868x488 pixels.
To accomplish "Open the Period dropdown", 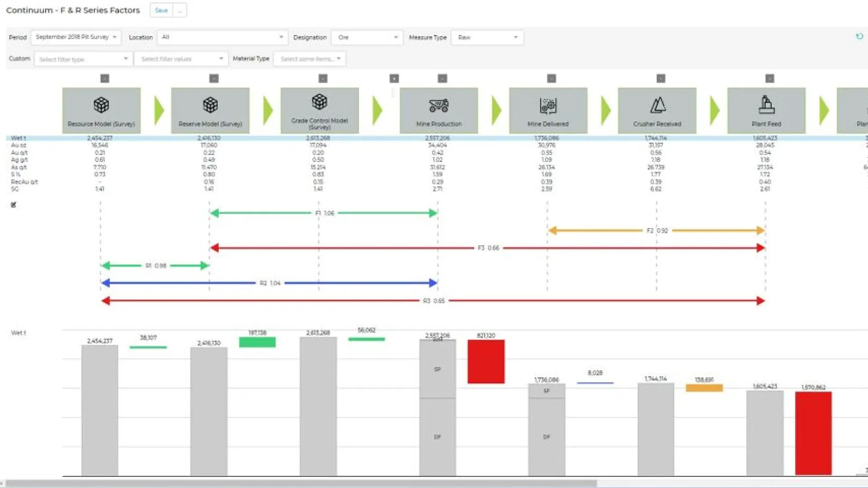I will tap(76, 37).
